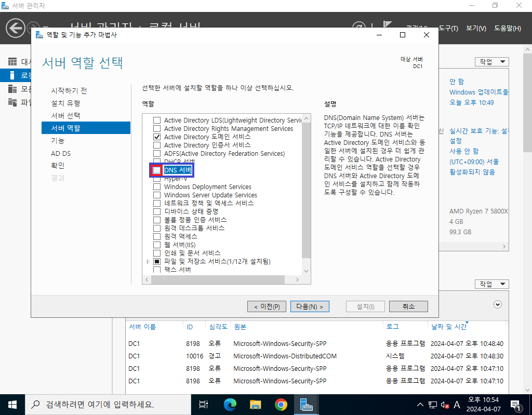Open Task View on taskbar
532x415 pixels.
(x=203, y=405)
